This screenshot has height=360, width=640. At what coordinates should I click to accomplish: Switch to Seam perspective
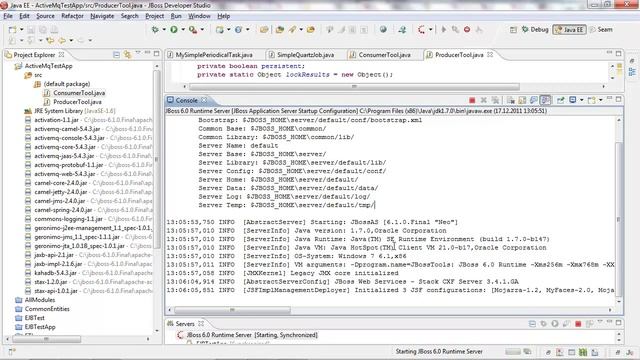[x=601, y=29]
